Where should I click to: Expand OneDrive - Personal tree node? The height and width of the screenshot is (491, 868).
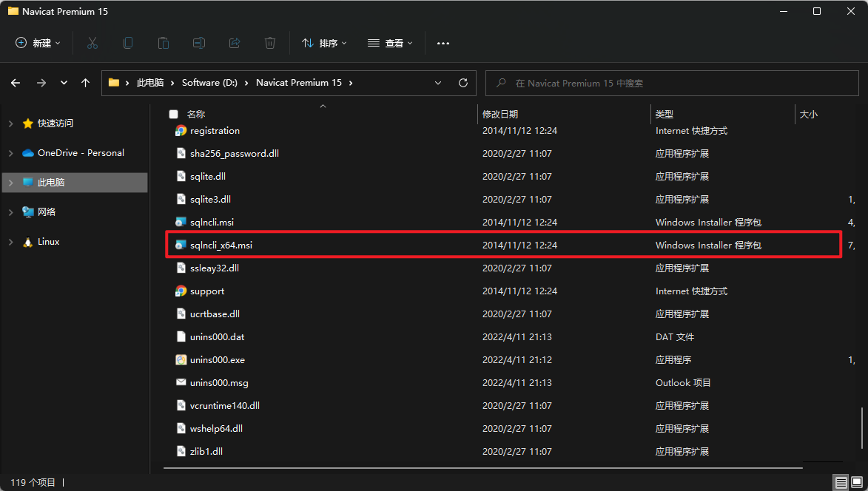[x=10, y=153]
